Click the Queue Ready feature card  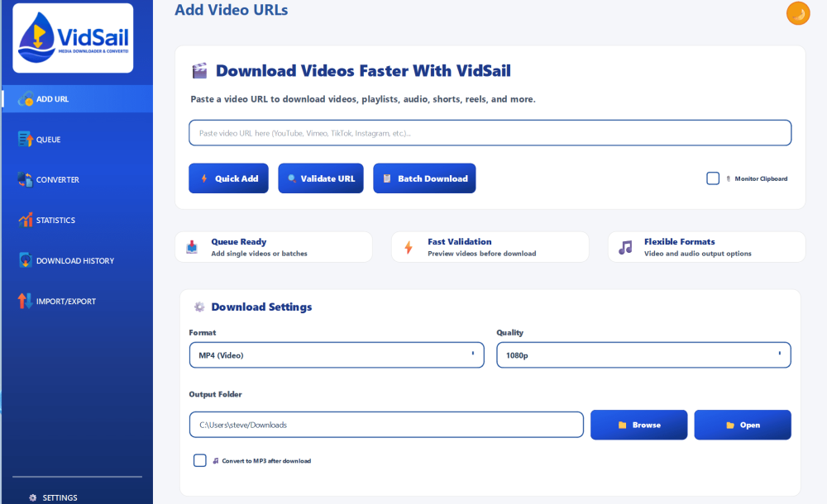(x=273, y=247)
